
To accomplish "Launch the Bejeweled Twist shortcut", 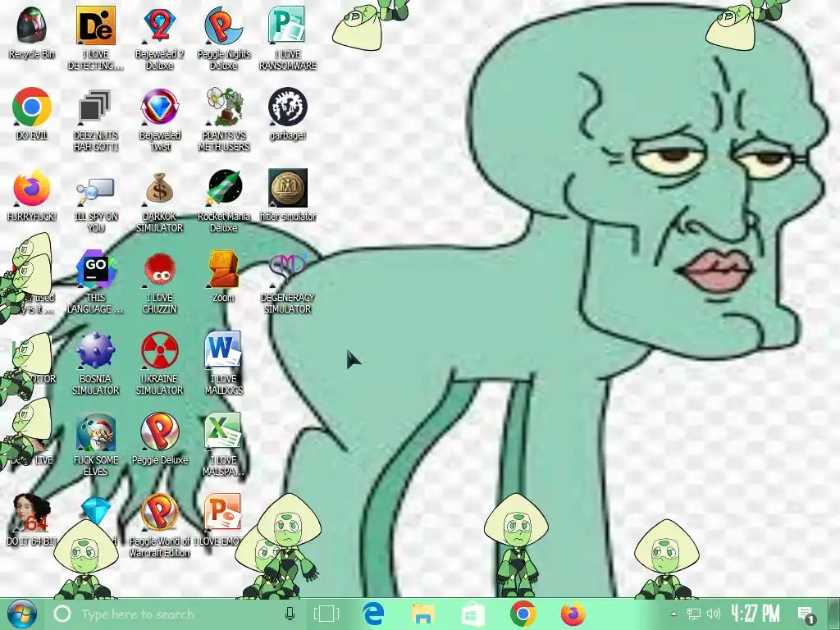I will [159, 107].
